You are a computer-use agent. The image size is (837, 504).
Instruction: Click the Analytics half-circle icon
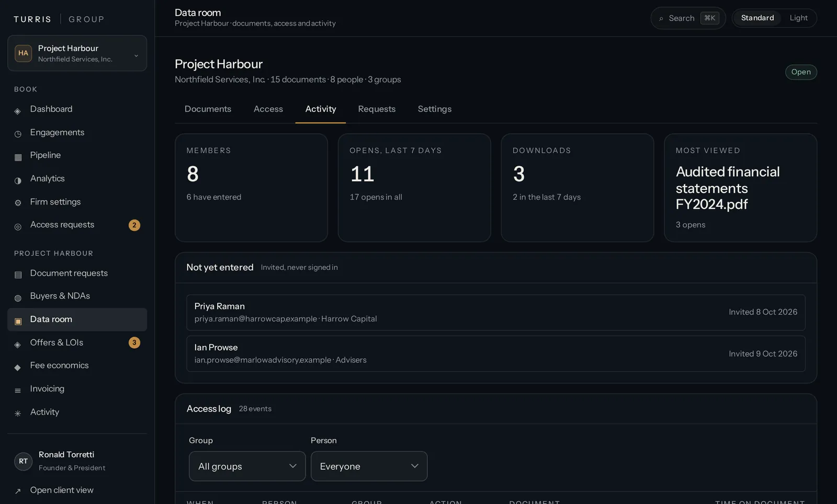tap(18, 180)
